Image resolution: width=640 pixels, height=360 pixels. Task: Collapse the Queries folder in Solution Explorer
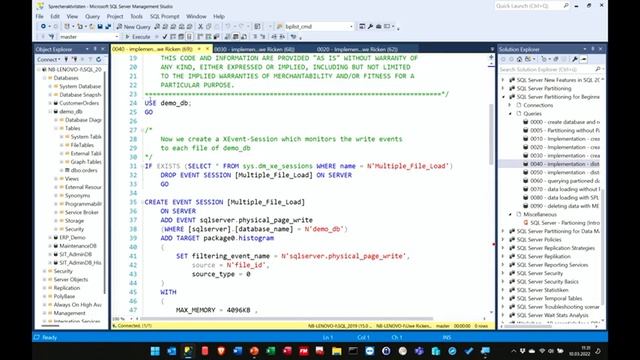tap(510, 113)
